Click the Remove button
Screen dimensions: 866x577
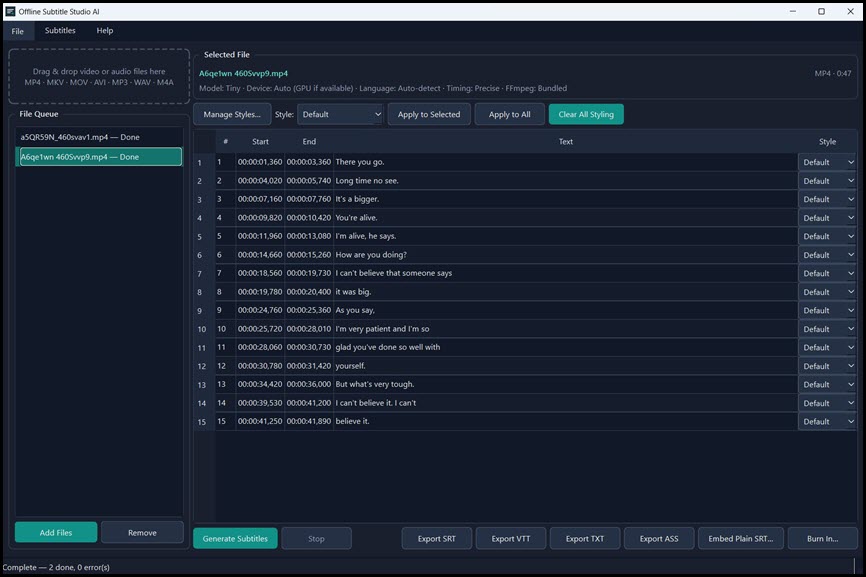[x=142, y=532]
